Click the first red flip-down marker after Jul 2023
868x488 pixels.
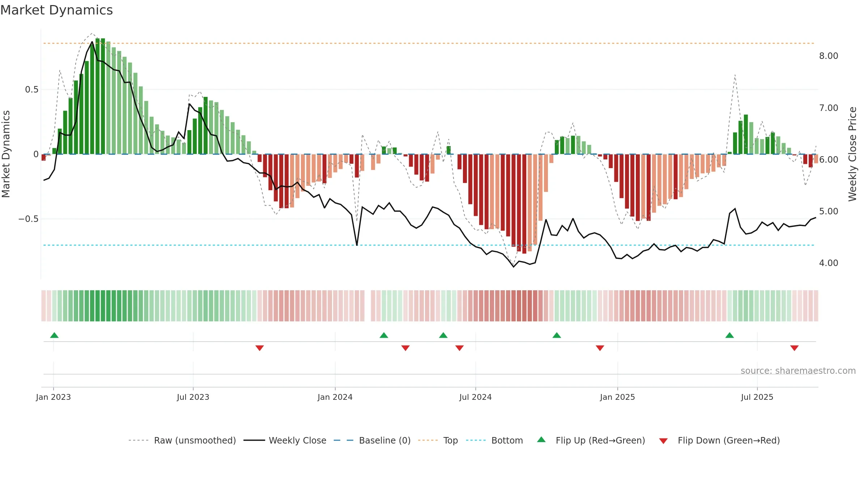(260, 348)
